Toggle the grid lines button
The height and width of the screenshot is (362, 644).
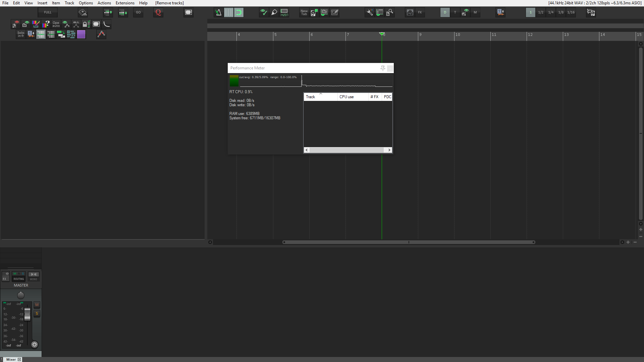pos(228,13)
